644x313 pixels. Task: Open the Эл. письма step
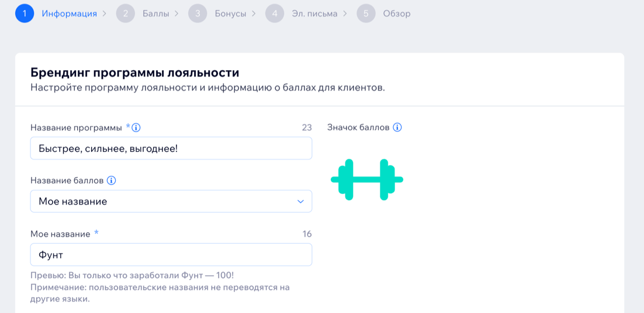tap(314, 13)
